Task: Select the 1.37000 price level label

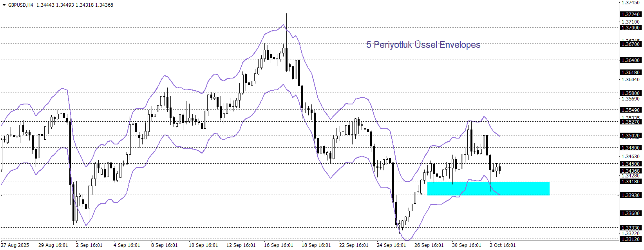Action: coord(630,28)
